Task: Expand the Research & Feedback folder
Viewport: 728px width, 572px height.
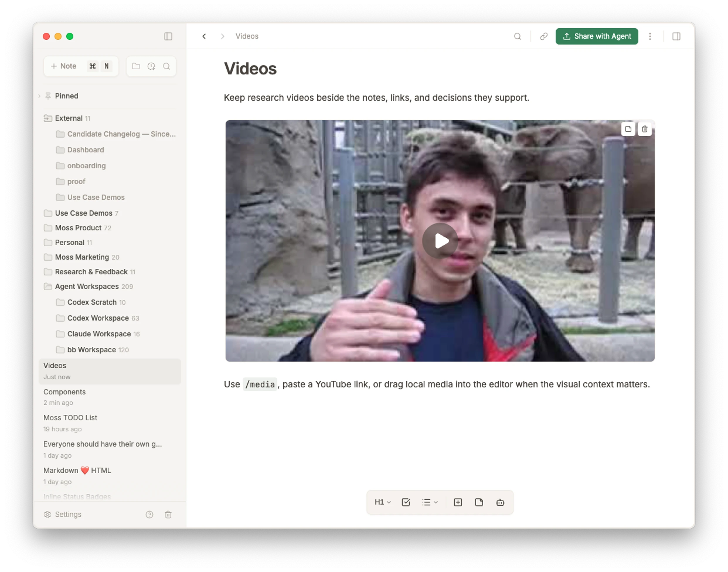Action: pos(110,272)
